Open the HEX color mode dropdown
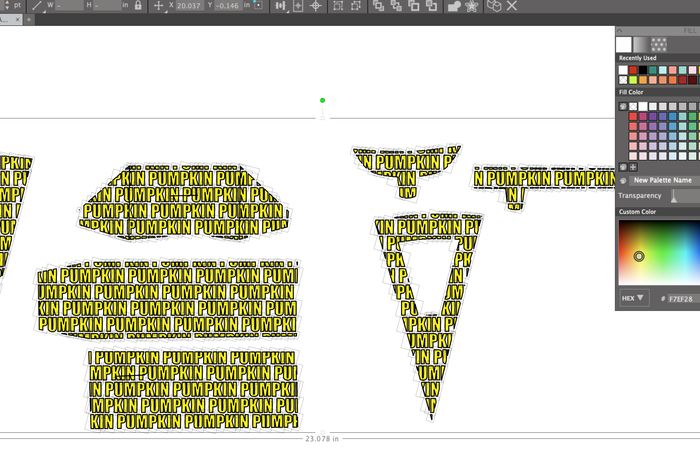Viewport: 700px width, 467px height. click(634, 298)
